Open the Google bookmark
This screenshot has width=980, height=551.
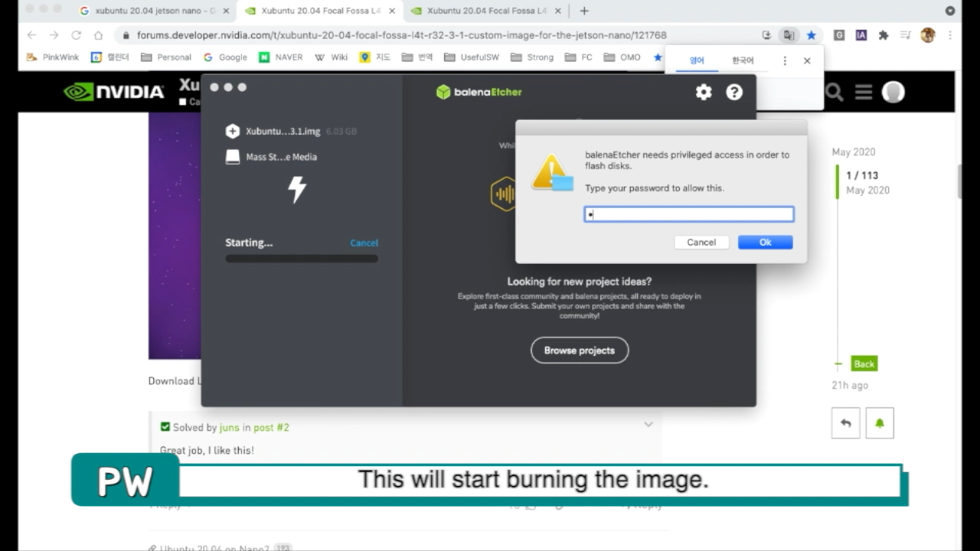225,57
